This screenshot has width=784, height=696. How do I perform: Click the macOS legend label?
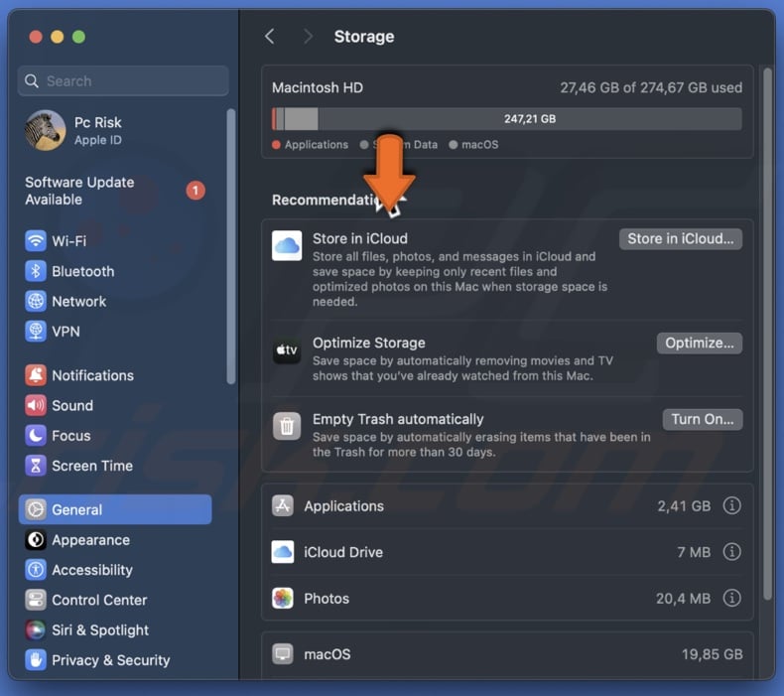click(x=480, y=145)
